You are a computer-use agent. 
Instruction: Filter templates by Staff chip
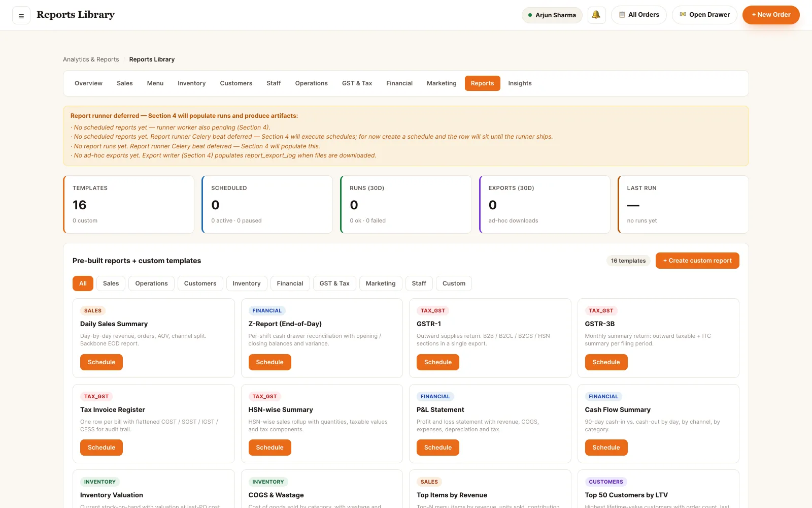[419, 283]
